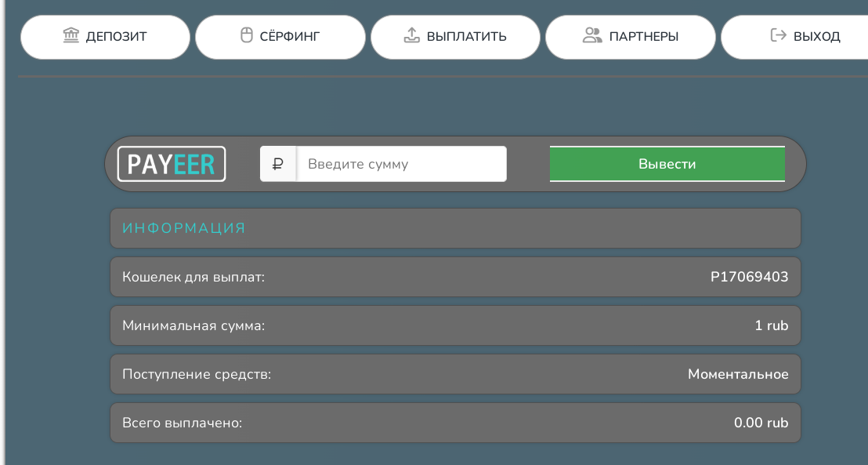Click the green Вывести button
The image size is (868, 465).
pos(667,164)
